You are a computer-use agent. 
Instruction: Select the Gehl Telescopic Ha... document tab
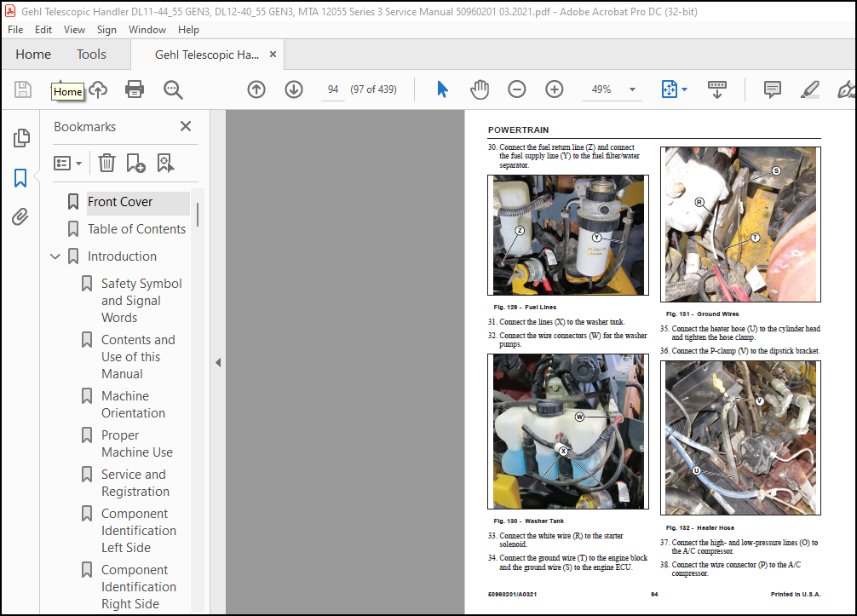207,55
